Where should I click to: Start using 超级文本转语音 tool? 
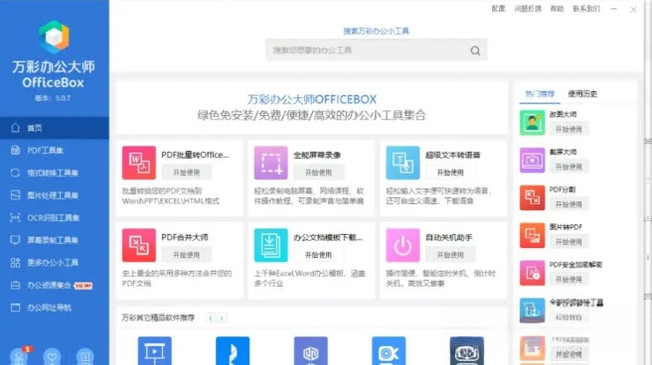450,173
